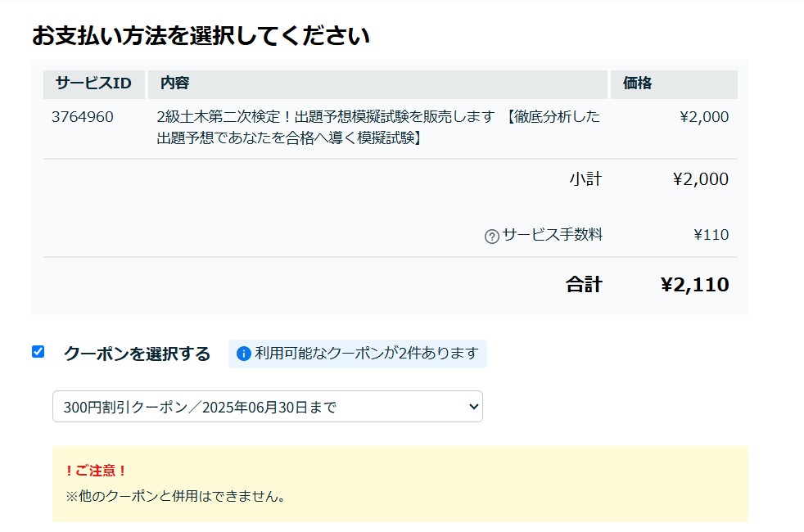804x532 pixels.
Task: Uncheck the クーポンを選択する checkbox
Action: (x=38, y=352)
